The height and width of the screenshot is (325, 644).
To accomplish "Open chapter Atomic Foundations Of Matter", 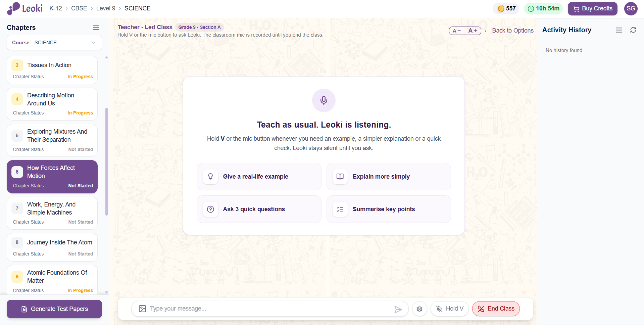I will click(52, 280).
